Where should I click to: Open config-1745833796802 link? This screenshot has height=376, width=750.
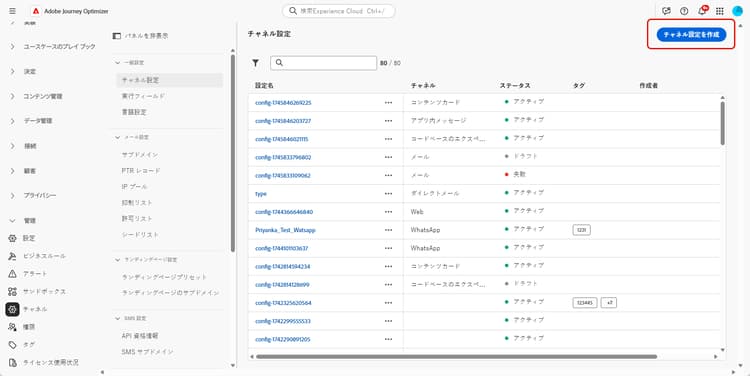tap(283, 157)
